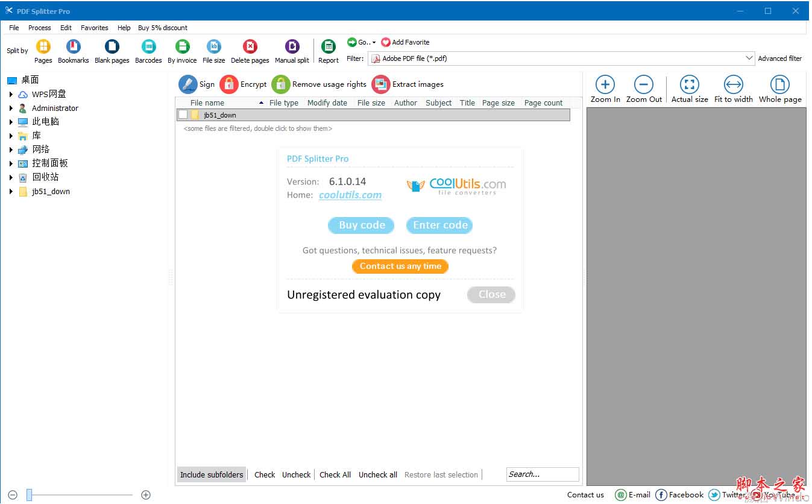Click the Encrypt lock icon

[x=229, y=84]
